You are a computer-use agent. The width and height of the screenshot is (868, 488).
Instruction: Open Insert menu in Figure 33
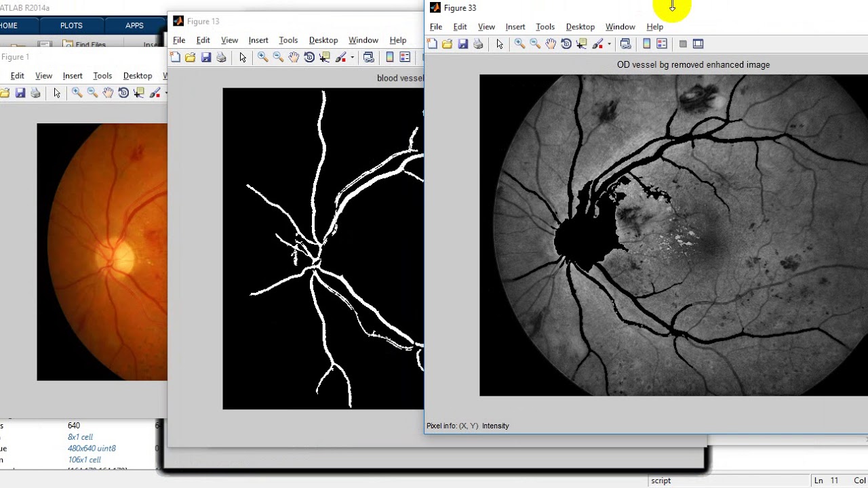(515, 27)
